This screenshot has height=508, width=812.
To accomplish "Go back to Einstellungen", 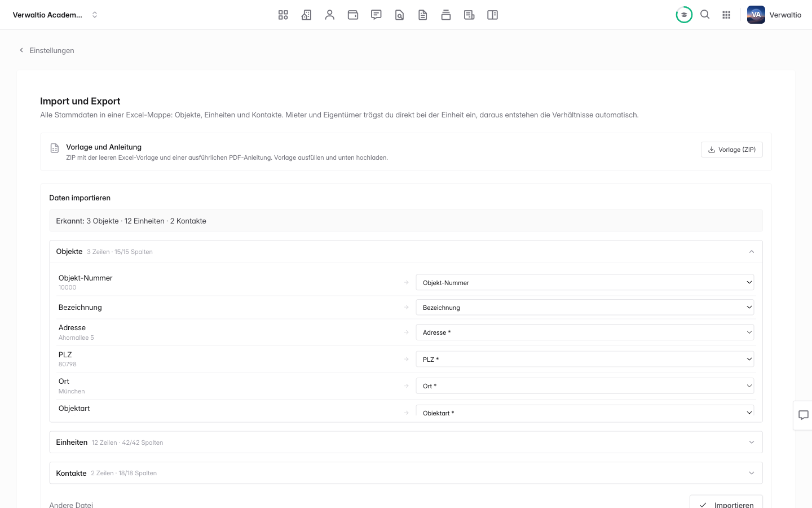I will pyautogui.click(x=47, y=50).
